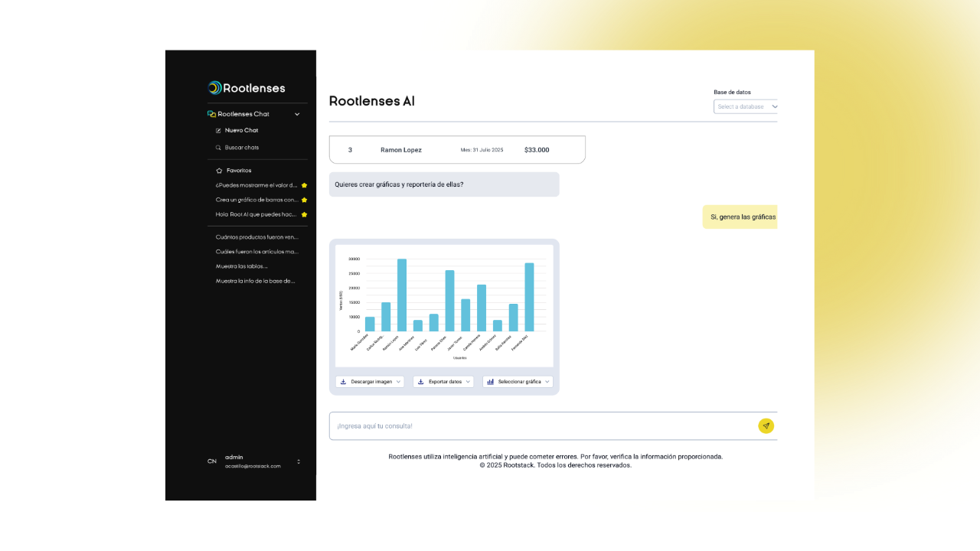Click the download icon in Descargar imagen
The height and width of the screenshot is (551, 980).
343,381
